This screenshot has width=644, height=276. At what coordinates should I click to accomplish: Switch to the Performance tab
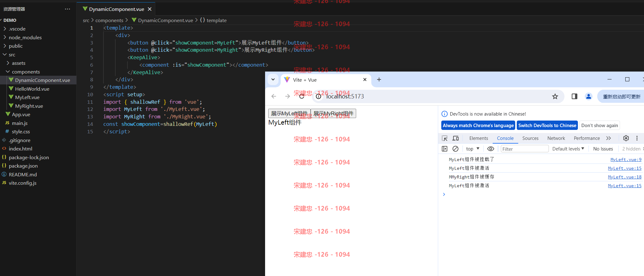click(x=587, y=138)
